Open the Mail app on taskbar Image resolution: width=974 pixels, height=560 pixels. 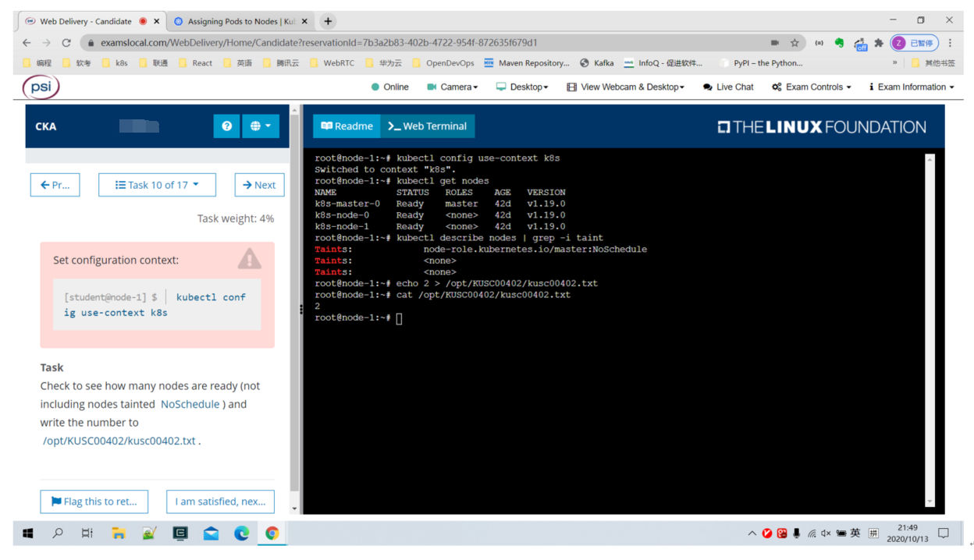tap(212, 533)
